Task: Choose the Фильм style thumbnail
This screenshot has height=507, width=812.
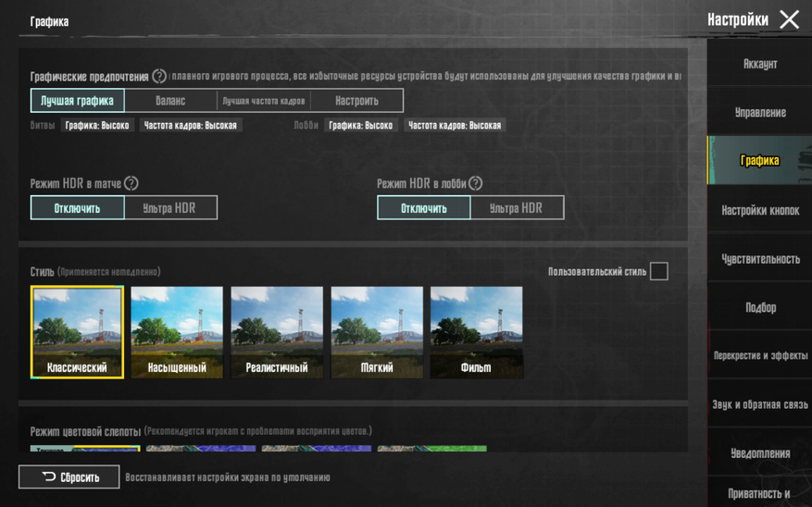Action: [477, 332]
